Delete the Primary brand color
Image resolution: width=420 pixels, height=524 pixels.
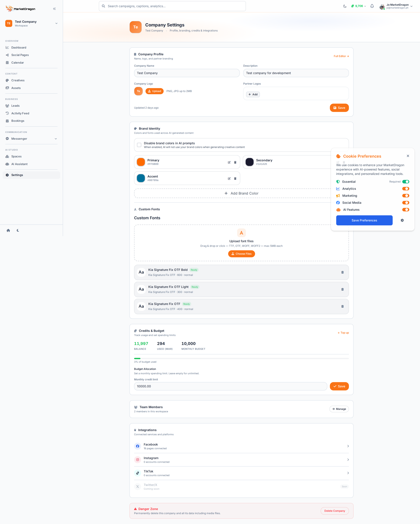pos(235,162)
